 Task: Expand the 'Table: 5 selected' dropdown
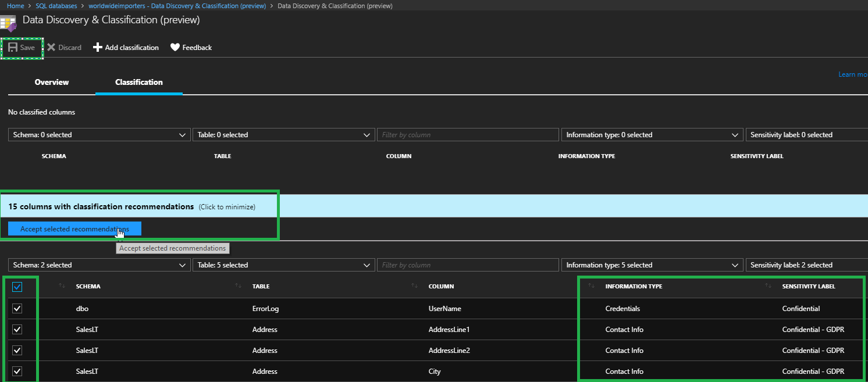pos(283,265)
